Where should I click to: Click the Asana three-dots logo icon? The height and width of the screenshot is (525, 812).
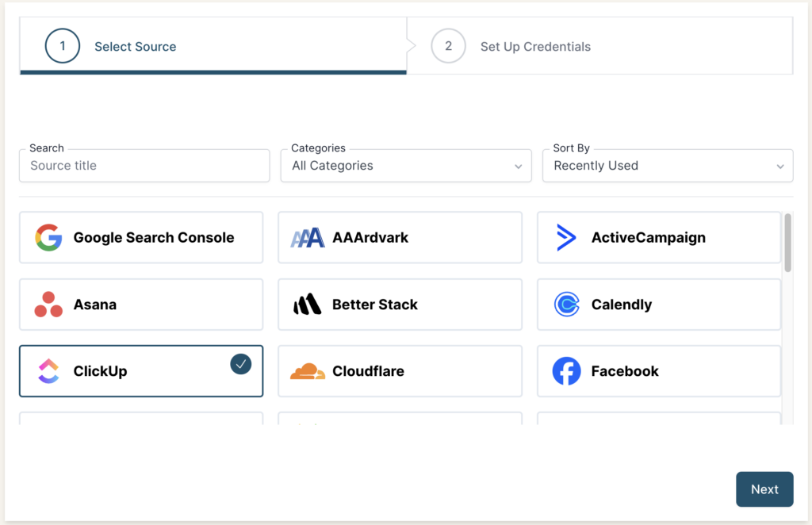[x=48, y=305]
